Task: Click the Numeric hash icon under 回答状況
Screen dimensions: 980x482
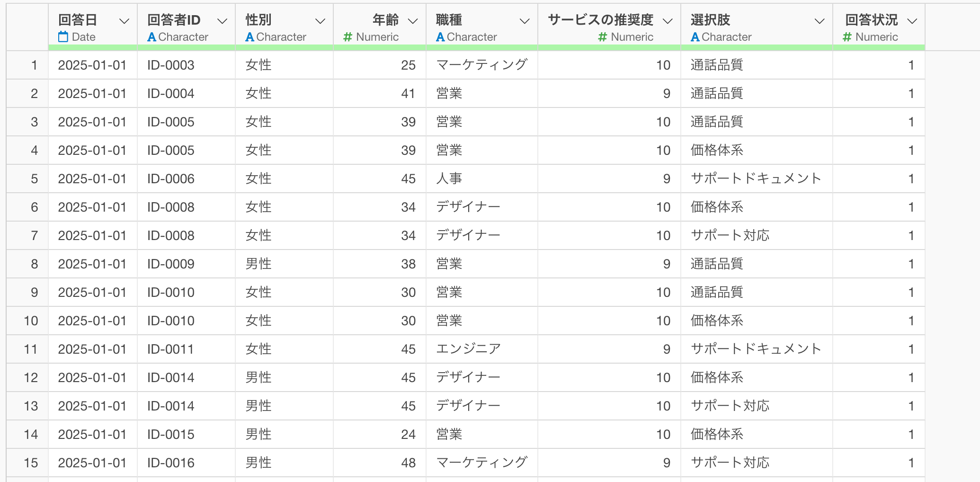Action: [x=847, y=37]
